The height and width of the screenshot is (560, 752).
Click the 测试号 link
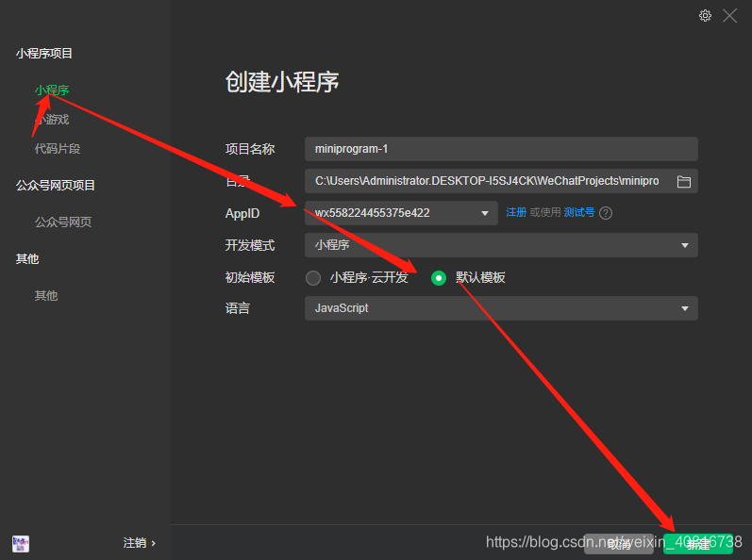click(x=579, y=212)
